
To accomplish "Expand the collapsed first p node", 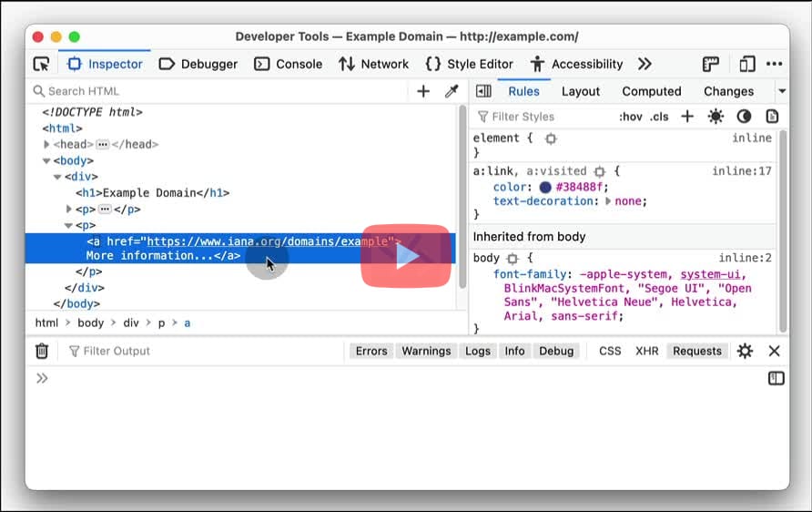I will point(68,209).
